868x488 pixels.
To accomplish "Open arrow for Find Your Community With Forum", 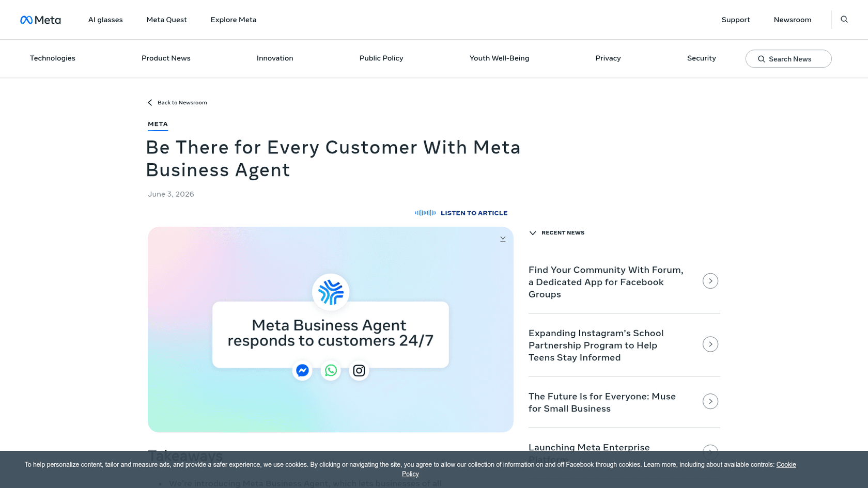I will click(x=710, y=281).
